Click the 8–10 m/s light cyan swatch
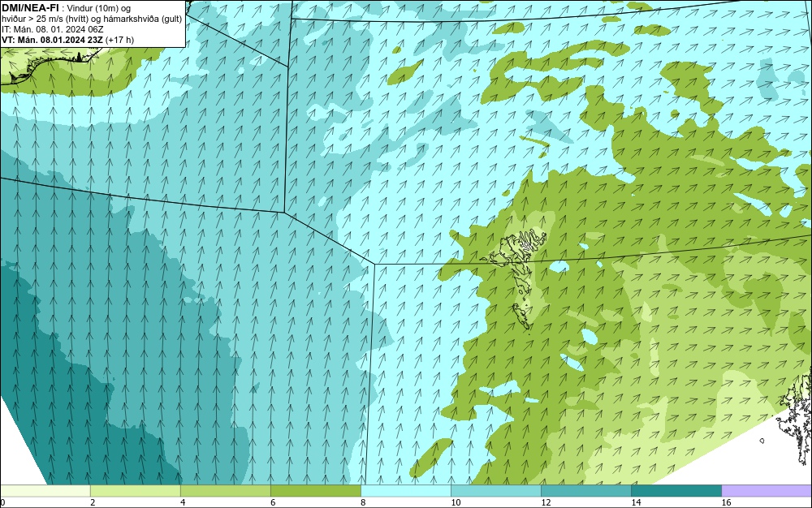 click(x=405, y=490)
